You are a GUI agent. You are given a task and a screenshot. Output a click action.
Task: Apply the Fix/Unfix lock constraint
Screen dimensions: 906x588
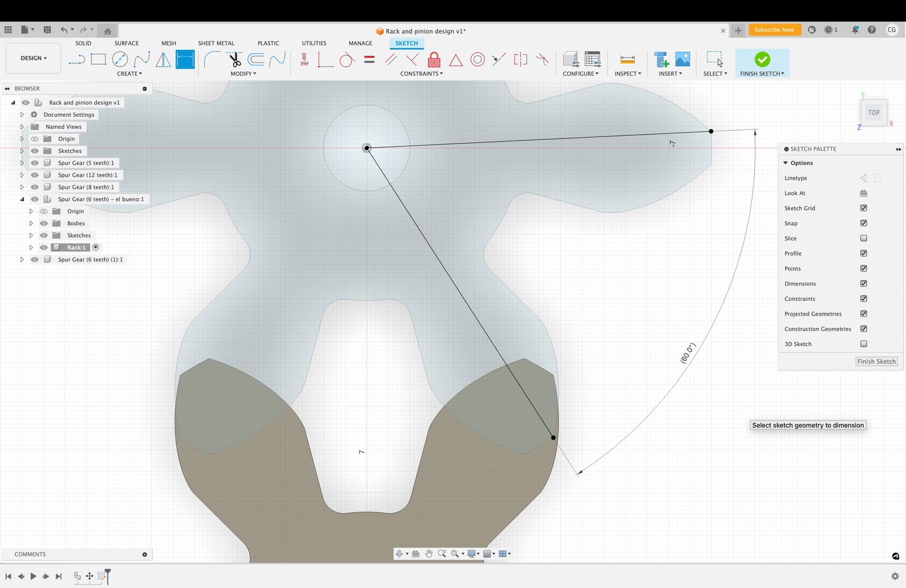tap(434, 60)
